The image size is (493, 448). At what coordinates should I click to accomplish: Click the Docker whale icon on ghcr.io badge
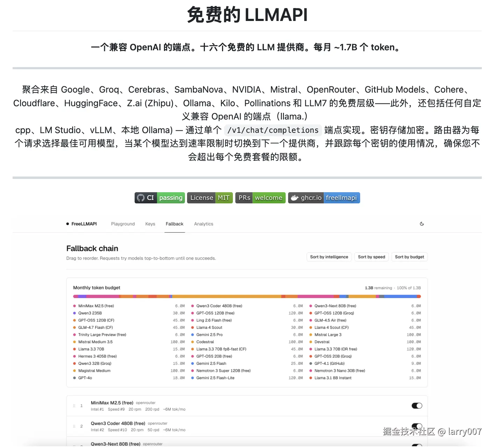(x=295, y=198)
